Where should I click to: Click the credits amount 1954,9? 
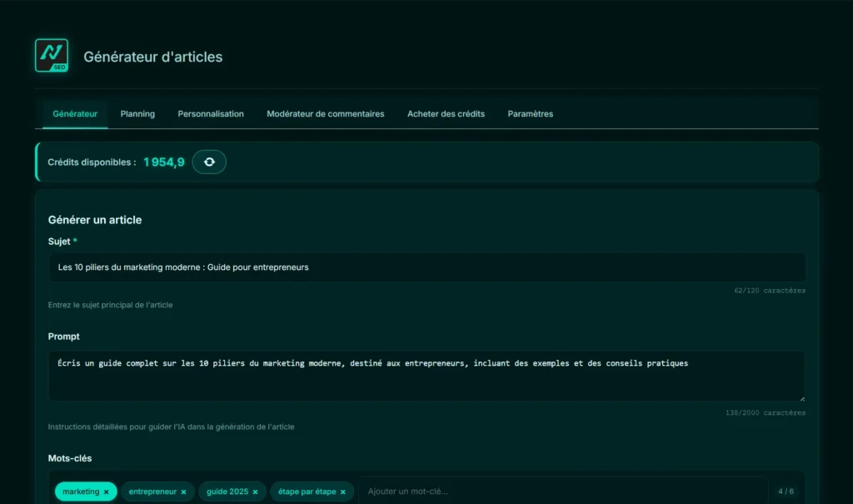tap(163, 162)
